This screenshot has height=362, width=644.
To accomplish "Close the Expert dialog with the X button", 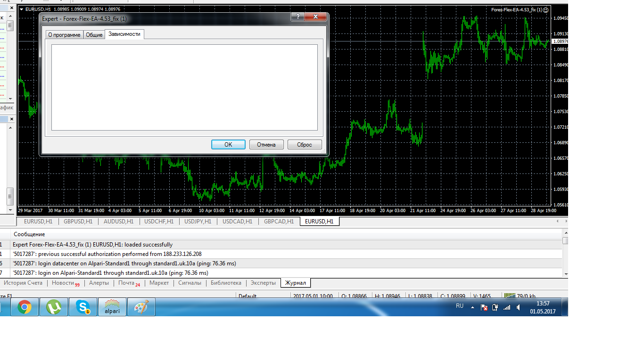I will 316,17.
